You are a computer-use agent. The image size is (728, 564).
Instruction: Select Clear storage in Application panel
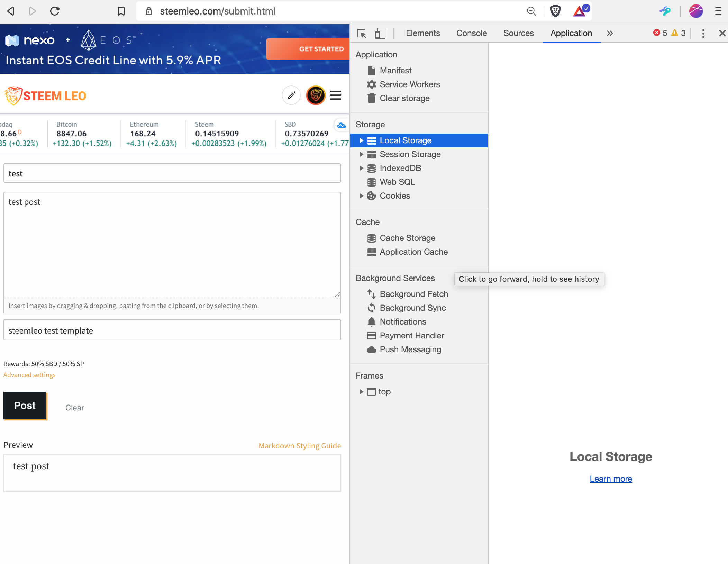404,98
